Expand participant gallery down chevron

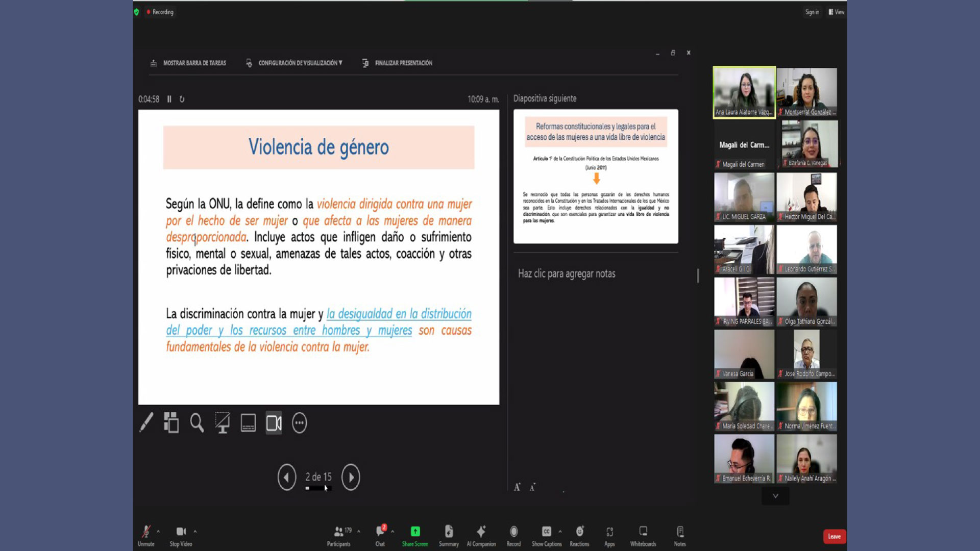[x=775, y=496]
